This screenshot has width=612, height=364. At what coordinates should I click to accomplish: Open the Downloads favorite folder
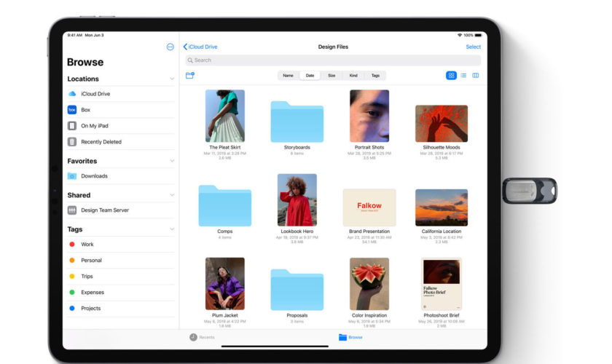[121, 176]
